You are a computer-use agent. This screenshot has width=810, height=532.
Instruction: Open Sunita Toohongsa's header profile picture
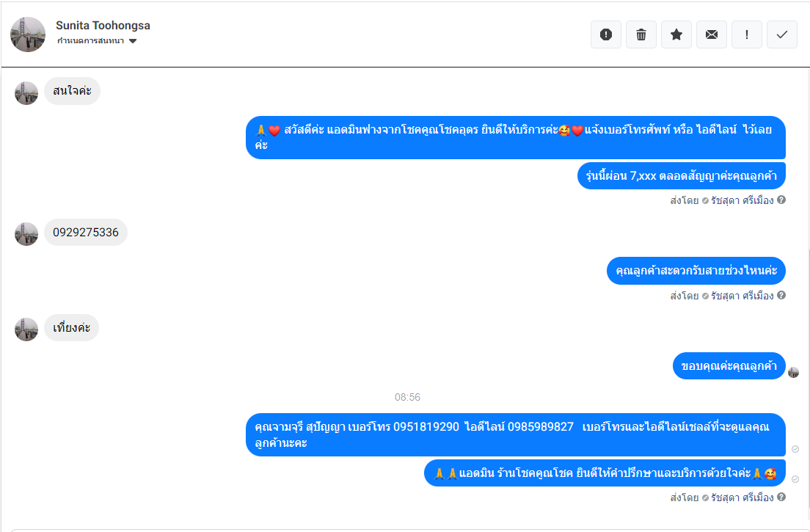click(x=28, y=34)
